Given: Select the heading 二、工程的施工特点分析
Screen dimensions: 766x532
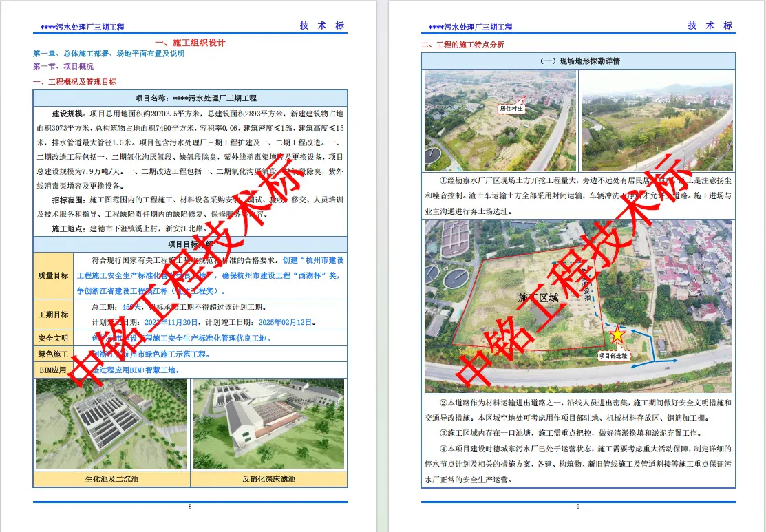Looking at the screenshot, I should [x=463, y=45].
